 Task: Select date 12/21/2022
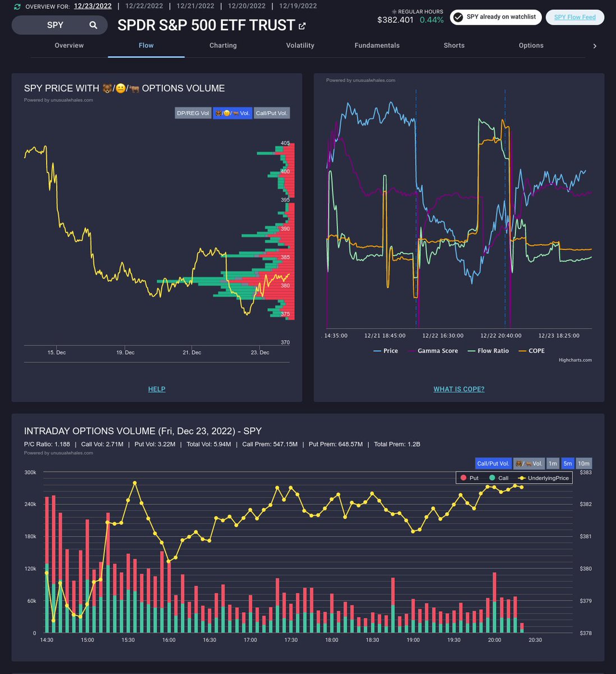click(x=195, y=6)
